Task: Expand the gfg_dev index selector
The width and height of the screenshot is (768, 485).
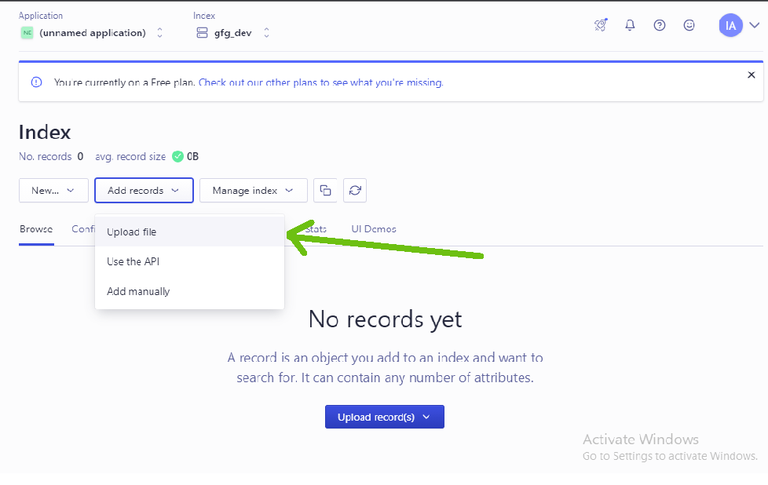Action: tap(266, 33)
